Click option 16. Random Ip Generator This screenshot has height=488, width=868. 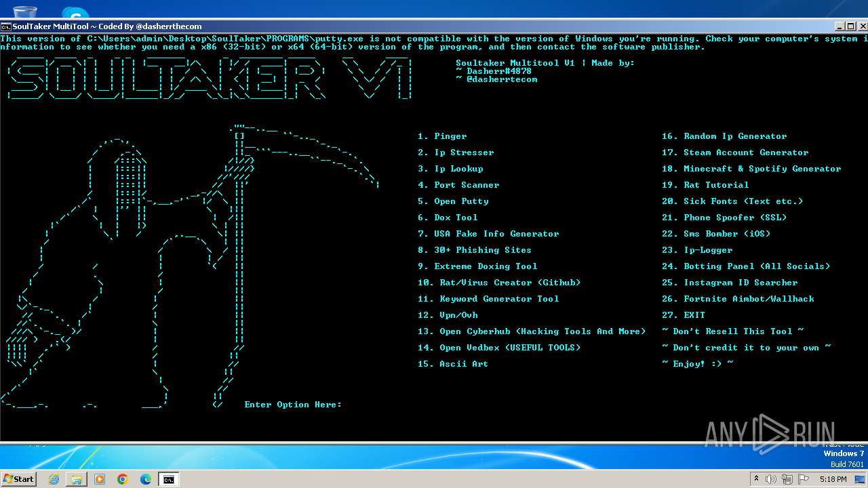coord(724,136)
